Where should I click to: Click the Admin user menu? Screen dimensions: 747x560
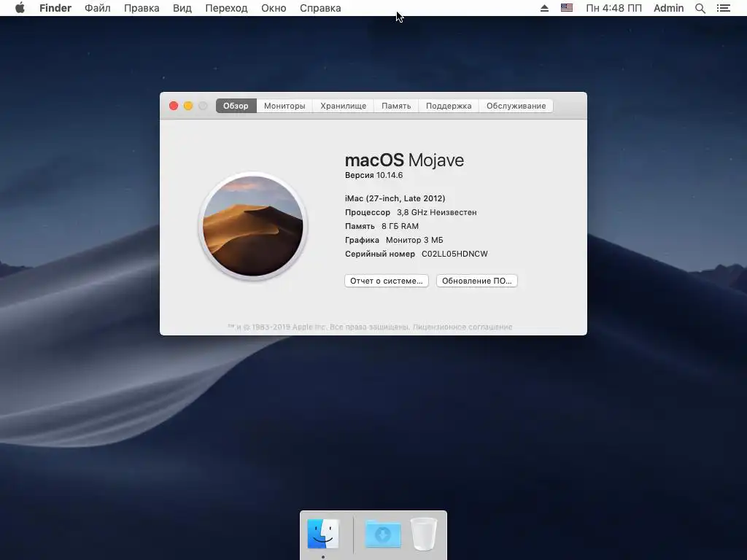[668, 8]
